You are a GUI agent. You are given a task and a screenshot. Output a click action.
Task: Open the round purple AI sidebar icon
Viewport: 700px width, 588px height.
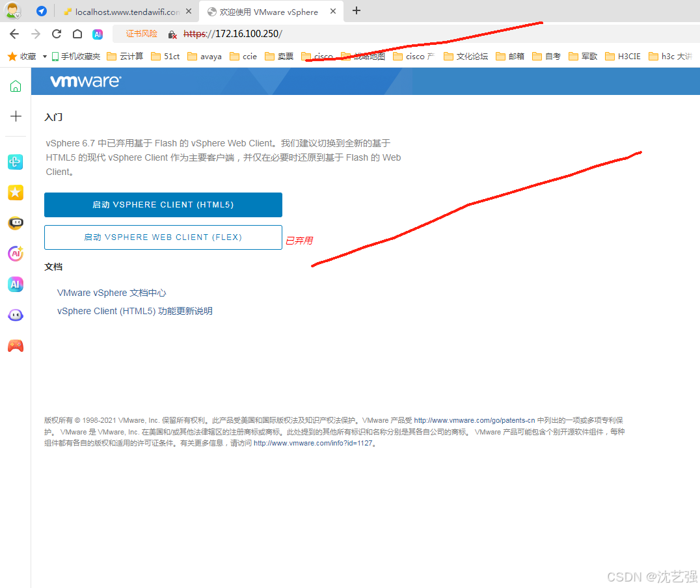pyautogui.click(x=16, y=254)
